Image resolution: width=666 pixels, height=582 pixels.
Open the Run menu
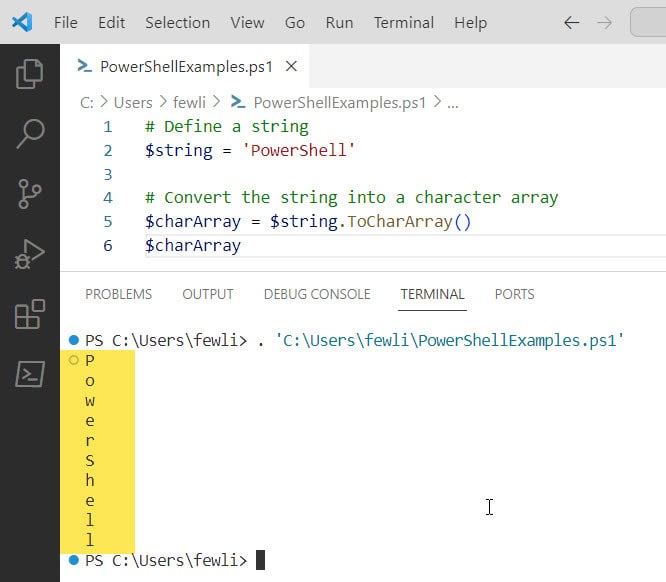coord(339,23)
